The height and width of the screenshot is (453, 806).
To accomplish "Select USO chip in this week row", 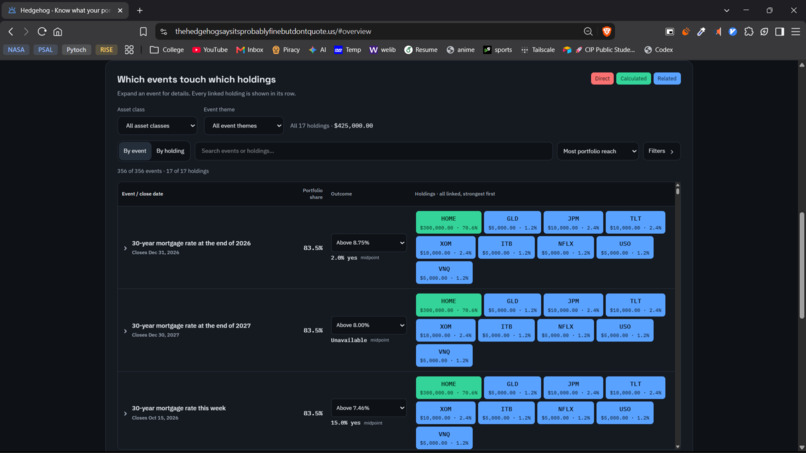I will tap(625, 413).
